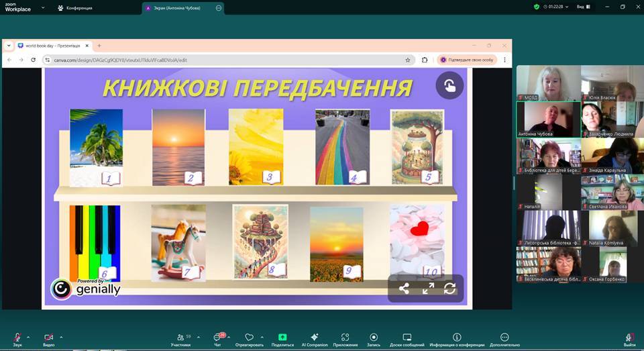This screenshot has width=644, height=351.
Task: Open the Дополнительно more options menu
Action: click(x=504, y=338)
